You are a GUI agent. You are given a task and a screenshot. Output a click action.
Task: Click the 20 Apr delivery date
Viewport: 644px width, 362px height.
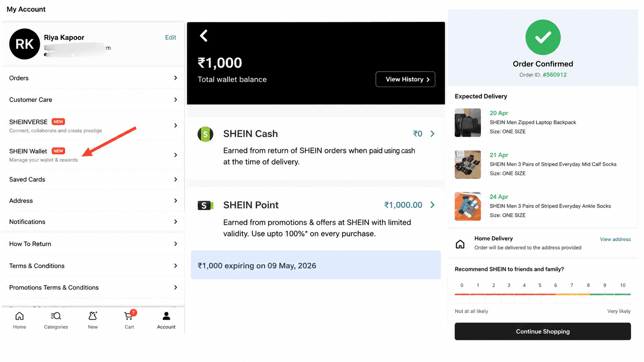tap(499, 113)
